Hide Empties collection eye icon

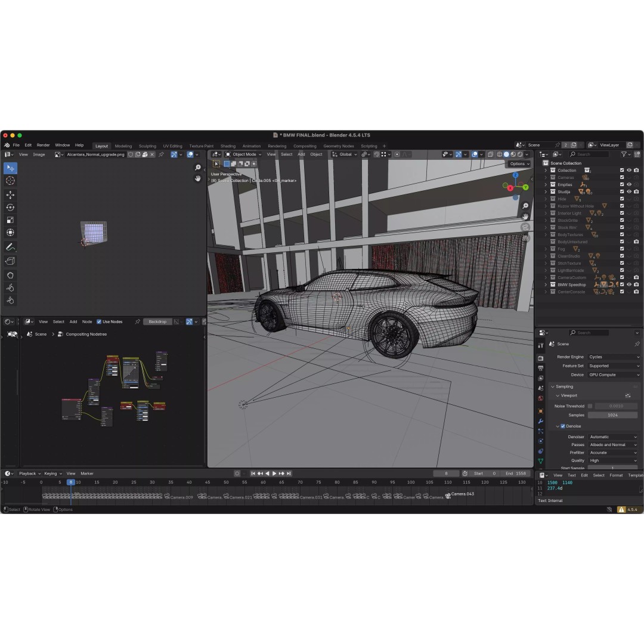(x=629, y=184)
